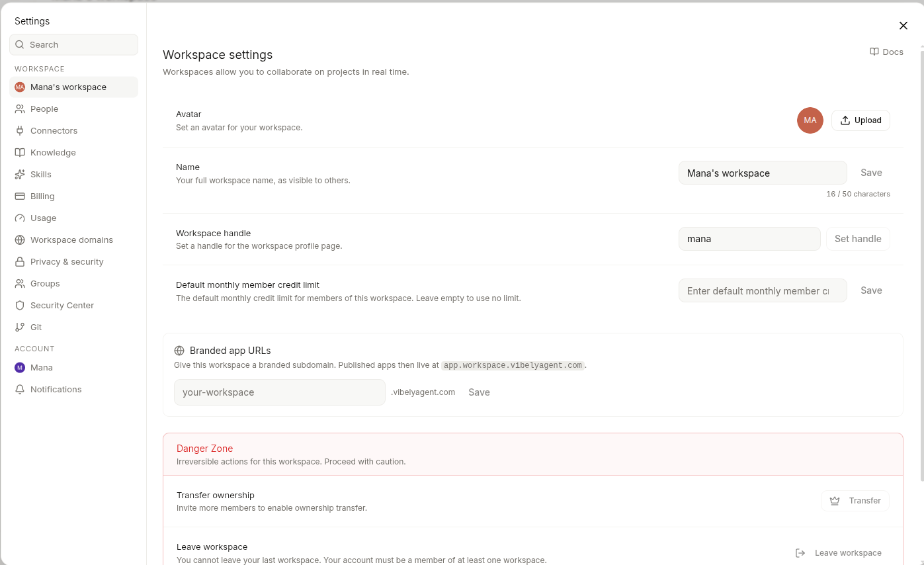Select Usage in the sidebar
Image resolution: width=924 pixels, height=565 pixels.
coord(74,218)
